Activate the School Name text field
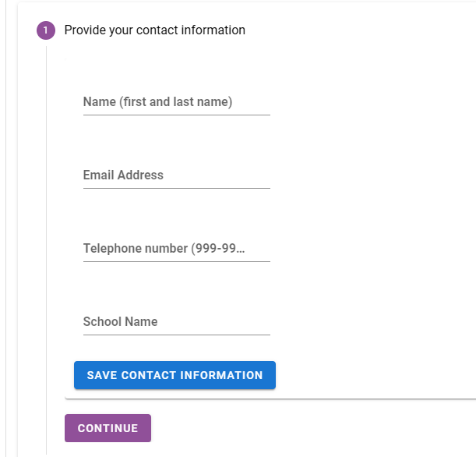Screen dimensions: 476x457 point(176,322)
